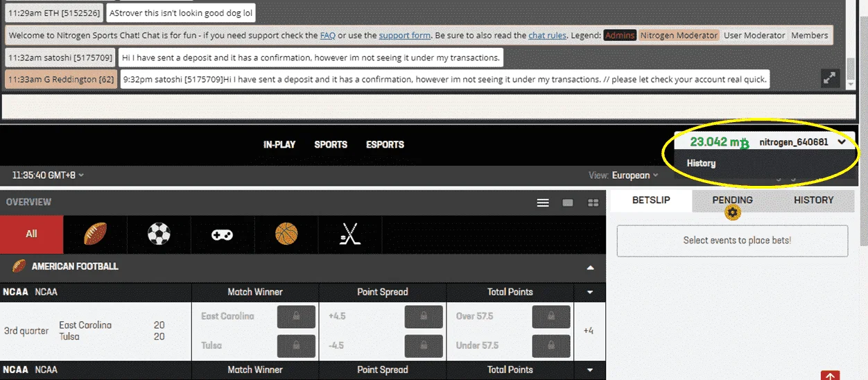This screenshot has height=380, width=868.
Task: Click the ETH [5152526] chat username
Action: [55, 12]
